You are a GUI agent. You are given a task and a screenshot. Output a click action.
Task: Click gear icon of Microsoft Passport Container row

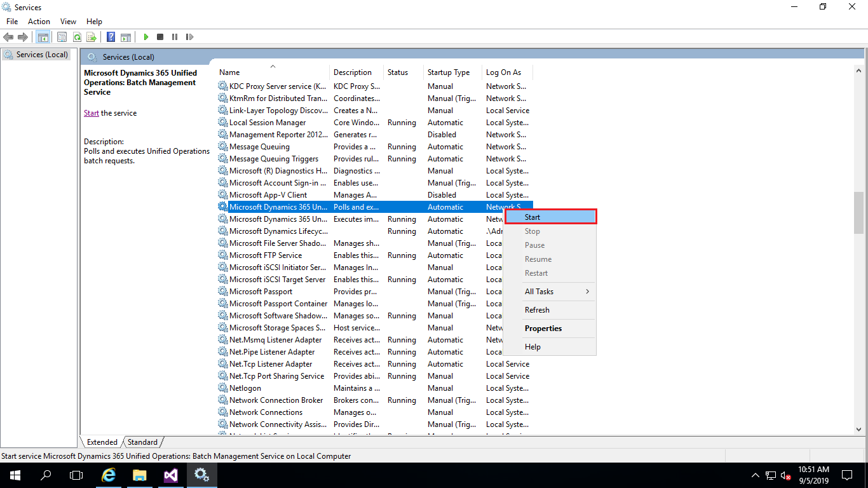pos(222,304)
